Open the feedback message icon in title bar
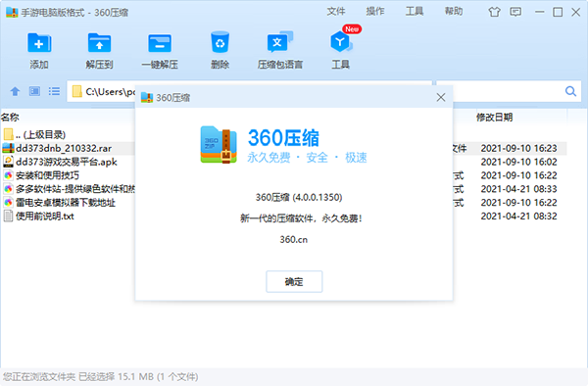This screenshot has width=588, height=386. click(515, 12)
